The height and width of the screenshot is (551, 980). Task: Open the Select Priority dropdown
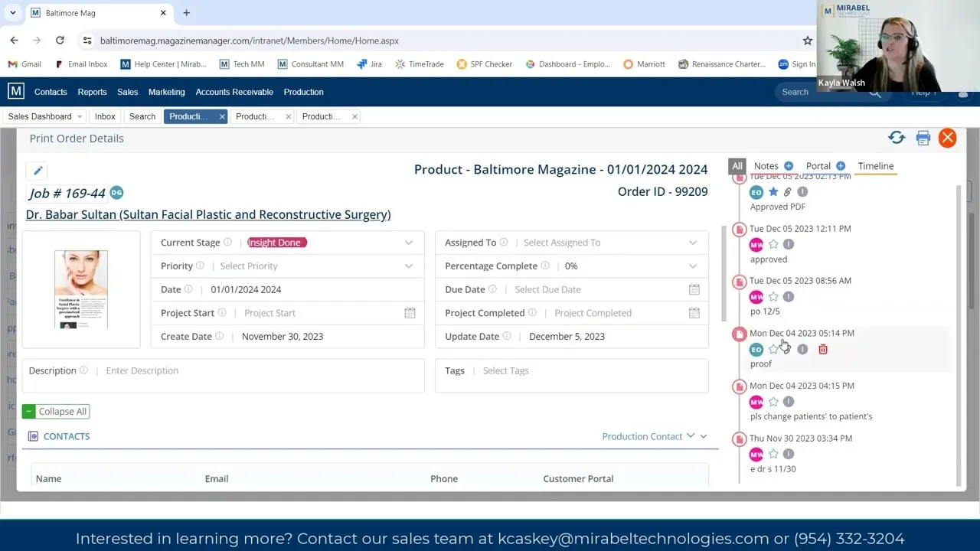click(408, 266)
